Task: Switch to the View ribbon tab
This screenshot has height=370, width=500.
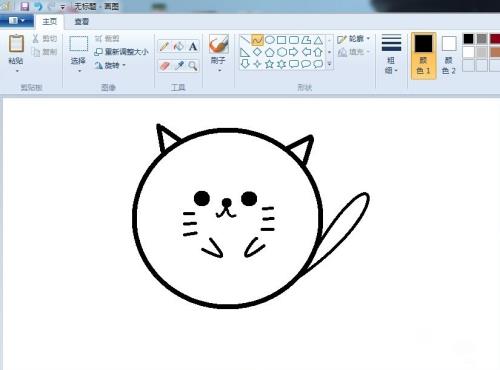Action: (x=82, y=22)
